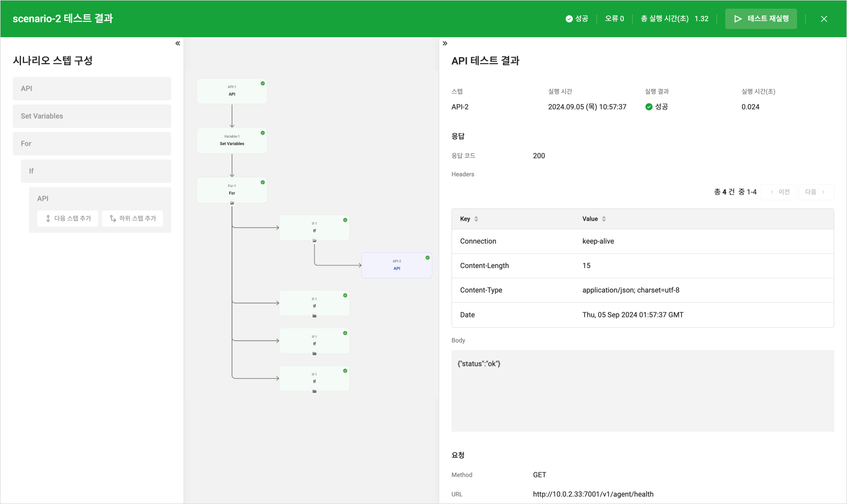Close the scenario-2 test result dialog
The image size is (847, 504).
pos(824,19)
